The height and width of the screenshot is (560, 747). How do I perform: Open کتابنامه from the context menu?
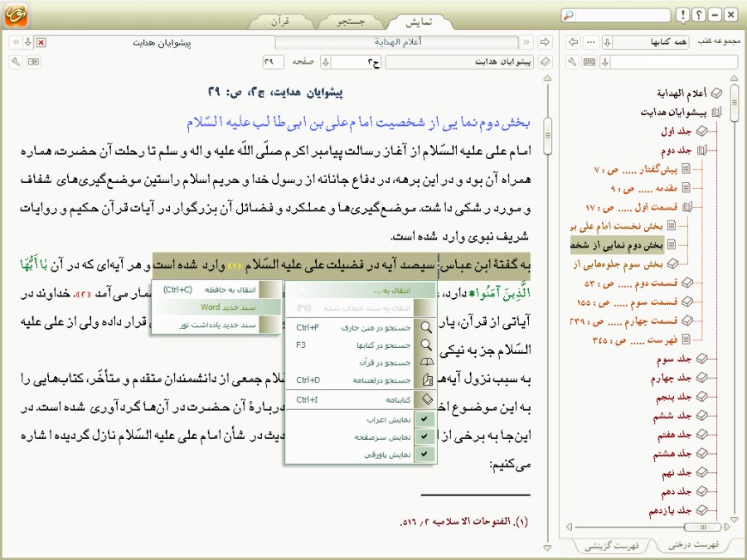coord(361,399)
